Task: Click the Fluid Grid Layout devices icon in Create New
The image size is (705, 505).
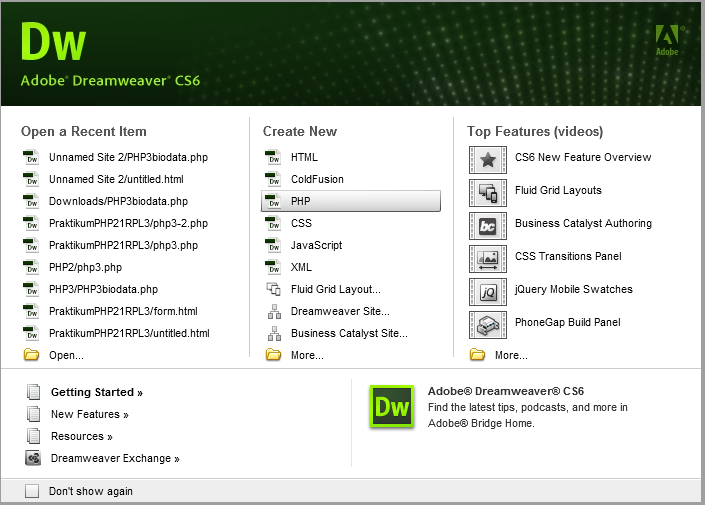Action: (273, 289)
